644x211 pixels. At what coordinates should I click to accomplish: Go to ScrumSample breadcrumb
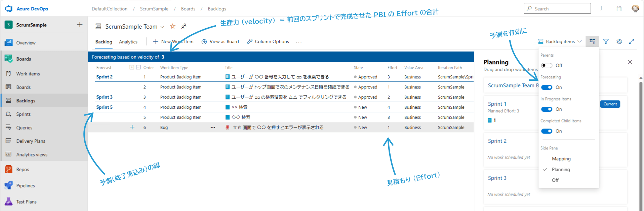coord(154,9)
